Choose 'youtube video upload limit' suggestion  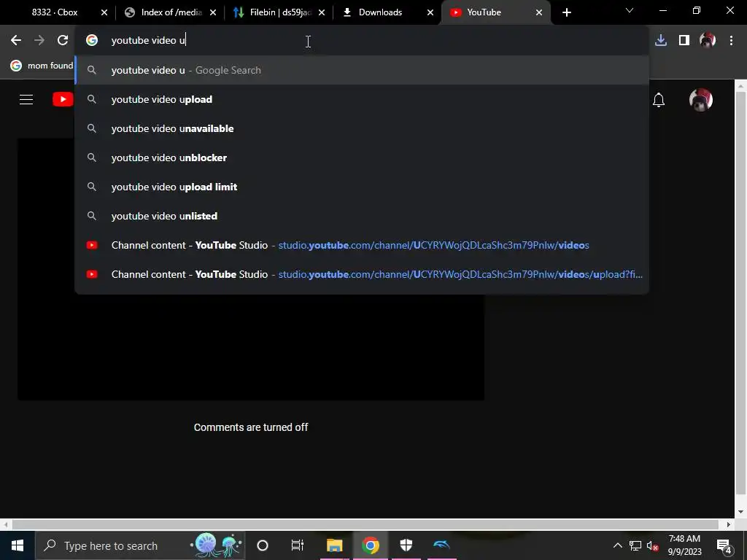point(362,187)
